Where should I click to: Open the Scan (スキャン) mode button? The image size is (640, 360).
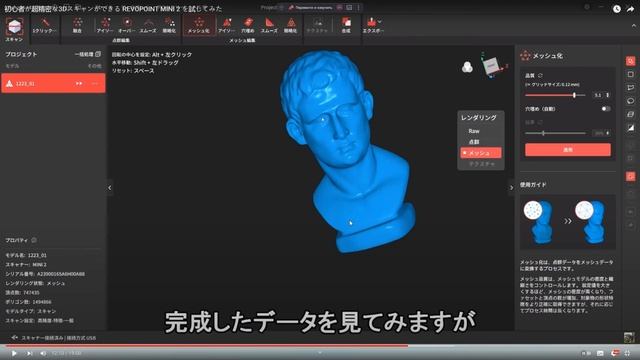14,29
